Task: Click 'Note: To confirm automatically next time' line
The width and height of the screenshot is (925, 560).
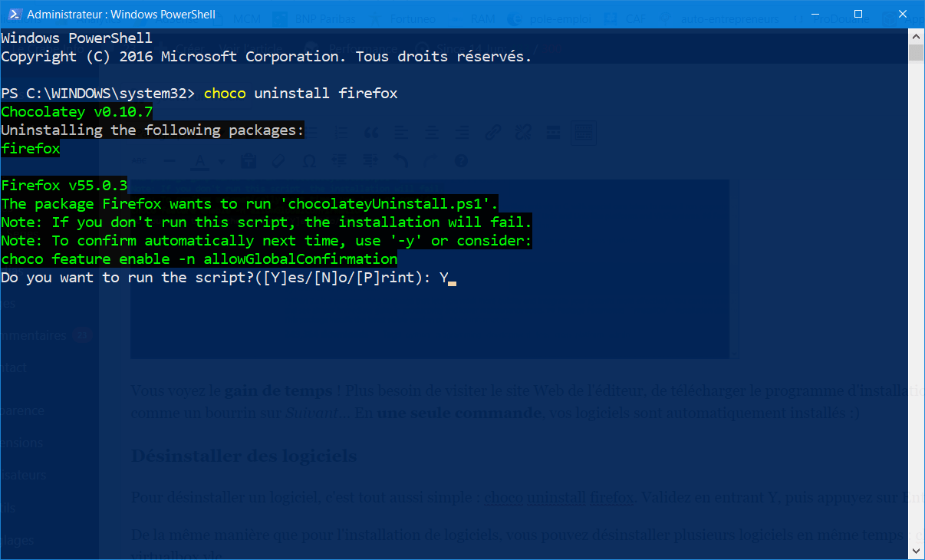Action: point(266,241)
